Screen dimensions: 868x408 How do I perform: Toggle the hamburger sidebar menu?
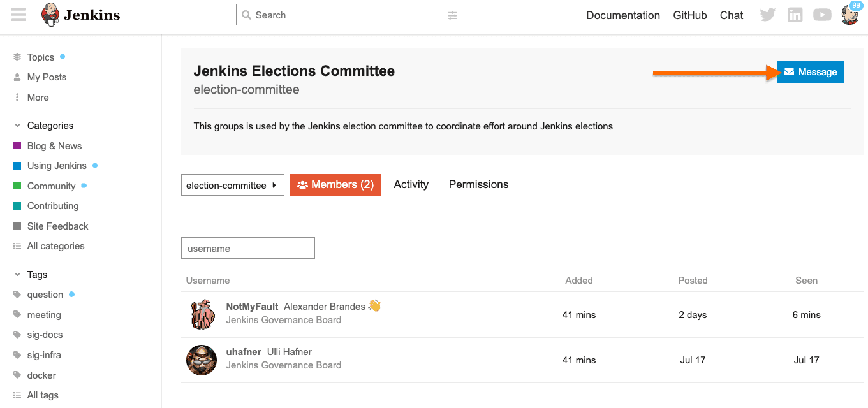coord(18,15)
